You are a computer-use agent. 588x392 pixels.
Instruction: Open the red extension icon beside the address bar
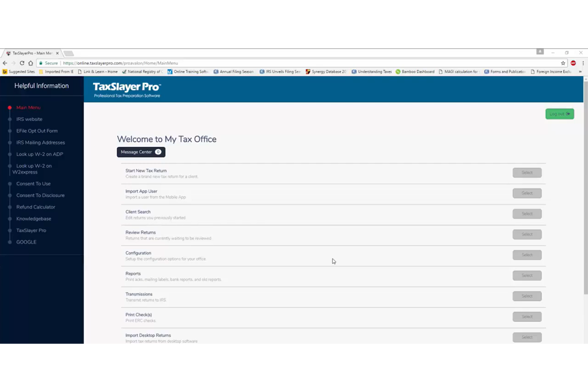point(573,63)
